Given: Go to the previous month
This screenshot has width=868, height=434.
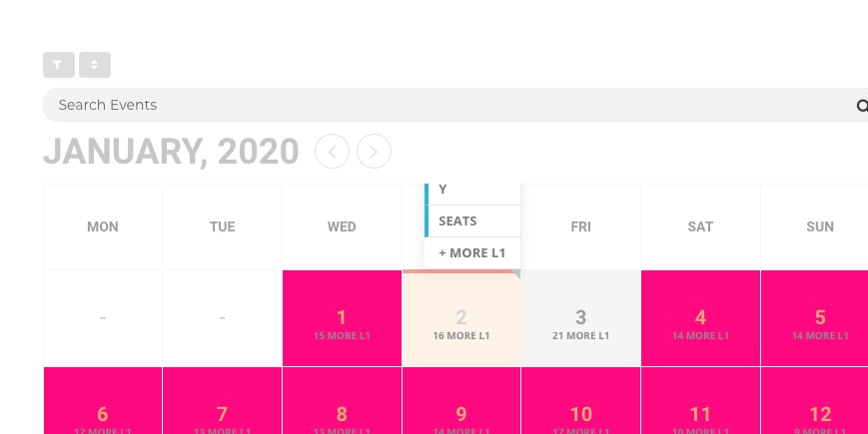Looking at the screenshot, I should click(x=332, y=152).
